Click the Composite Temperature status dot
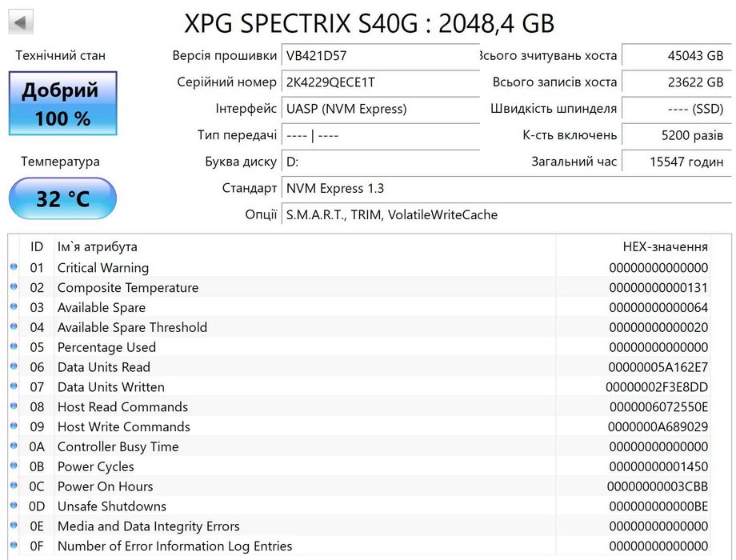Screen dimensions: 736x560 pyautogui.click(x=14, y=287)
